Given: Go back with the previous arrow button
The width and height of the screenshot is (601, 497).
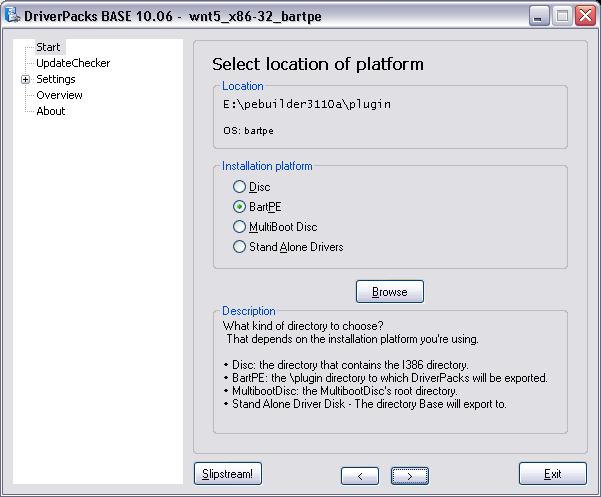Looking at the screenshot, I should 359,475.
